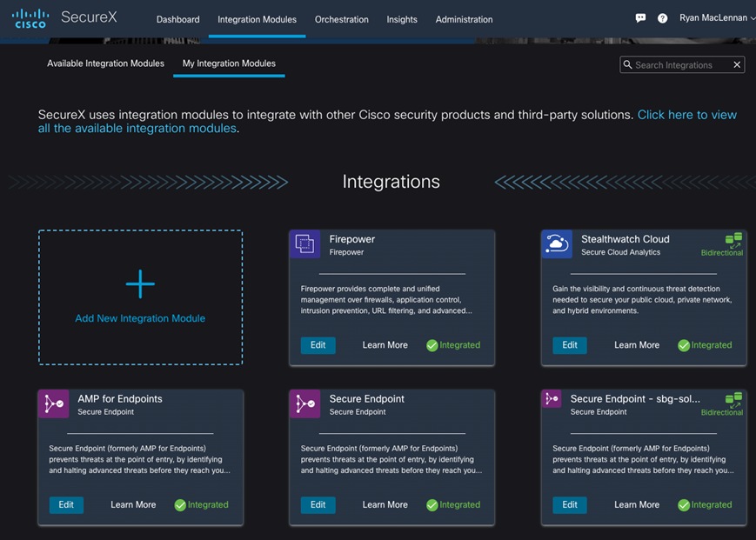Focus the Search Integrations field

(682, 64)
